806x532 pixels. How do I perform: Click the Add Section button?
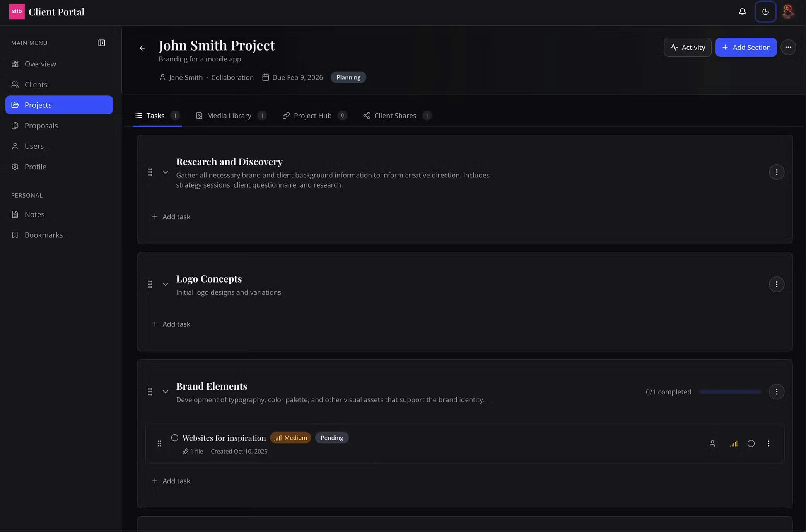(x=746, y=47)
